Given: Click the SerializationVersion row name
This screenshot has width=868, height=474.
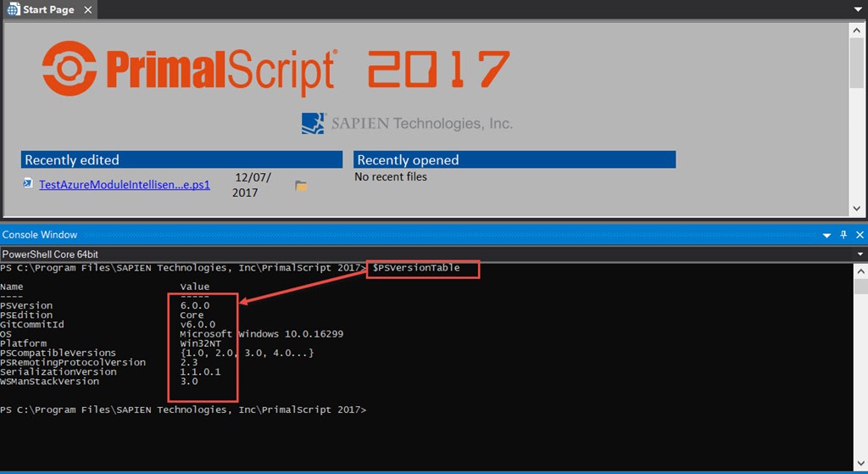Looking at the screenshot, I should (x=58, y=371).
